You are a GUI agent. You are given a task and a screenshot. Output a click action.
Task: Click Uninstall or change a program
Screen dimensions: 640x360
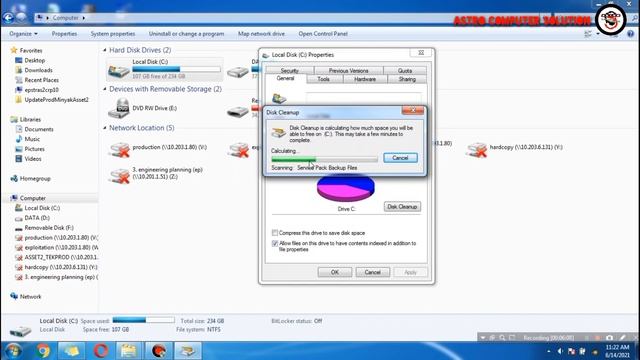(186, 34)
